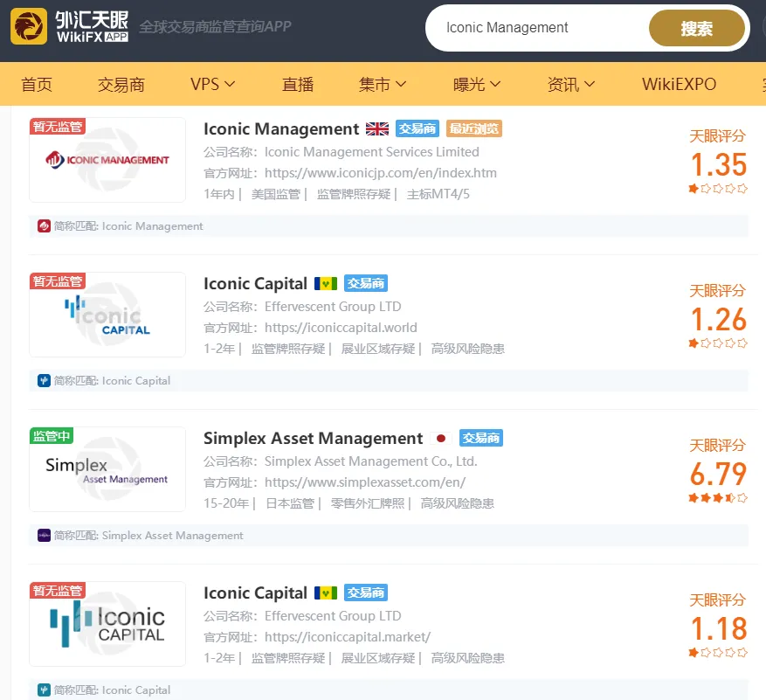
Task: Open the Simplex Asset Management logo thumbnail
Action: point(107,469)
